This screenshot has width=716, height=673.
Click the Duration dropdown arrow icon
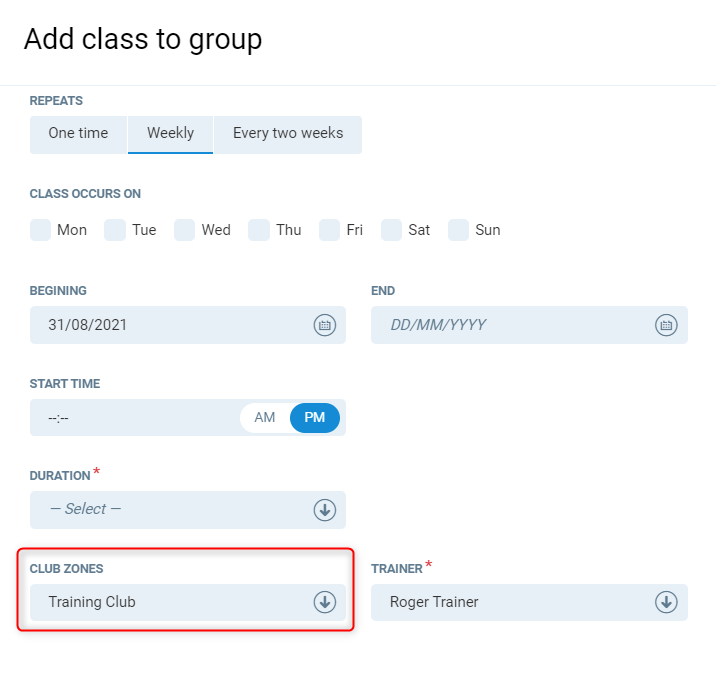tap(325, 510)
